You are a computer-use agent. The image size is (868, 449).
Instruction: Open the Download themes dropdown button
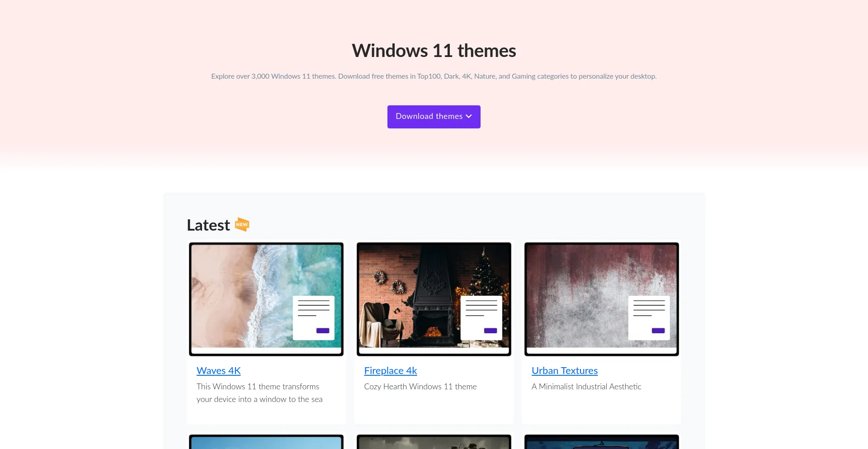pyautogui.click(x=434, y=117)
